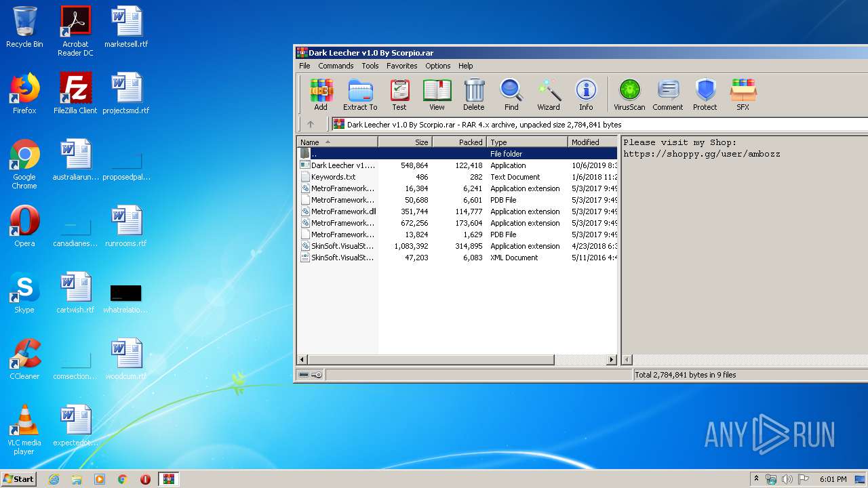Select Keywords.txt in the file list
The image size is (868, 488).
(457, 177)
